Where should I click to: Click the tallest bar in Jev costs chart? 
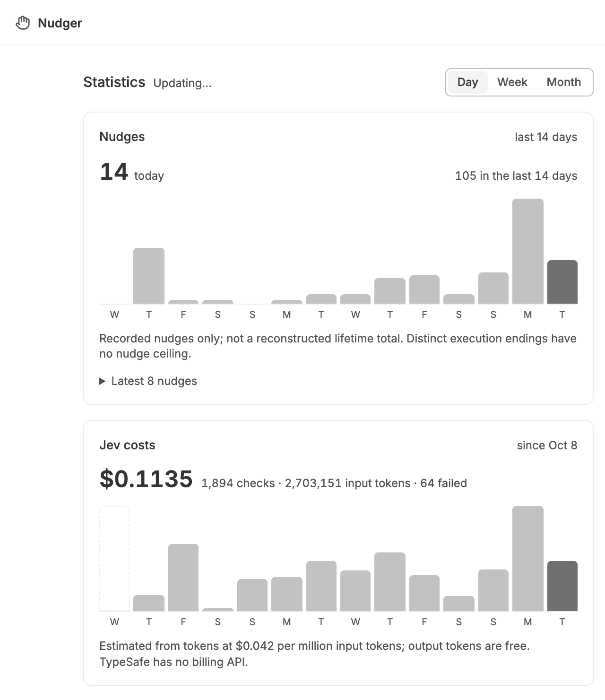527,559
